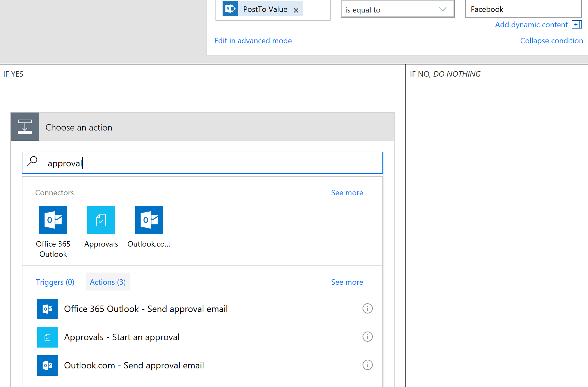Select the Approvals connector
588x387 pixels.
101,220
